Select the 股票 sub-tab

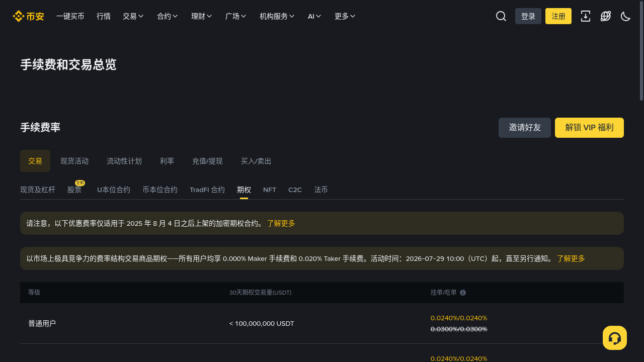74,190
